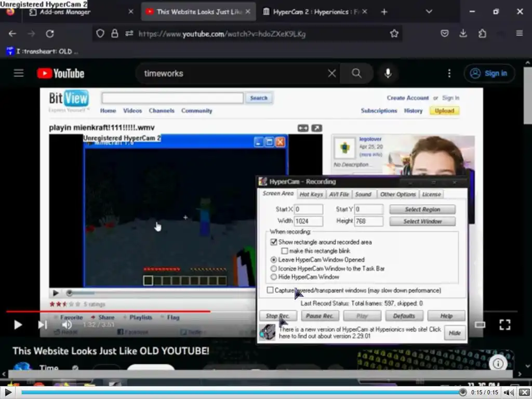Click the Select Region button
The height and width of the screenshot is (399, 532).
pyautogui.click(x=422, y=209)
